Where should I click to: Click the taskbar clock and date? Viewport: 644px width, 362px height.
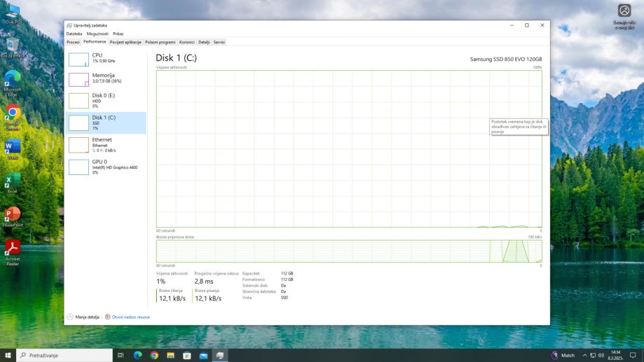615,356
